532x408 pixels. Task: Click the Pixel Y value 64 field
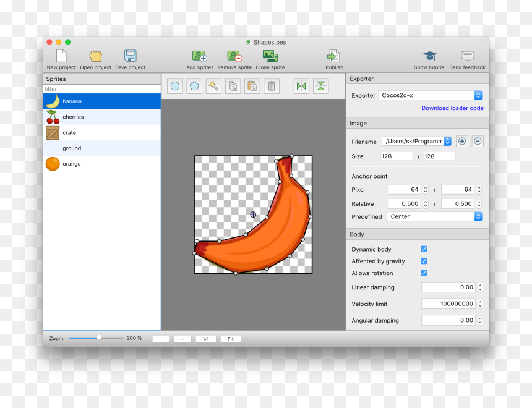457,189
